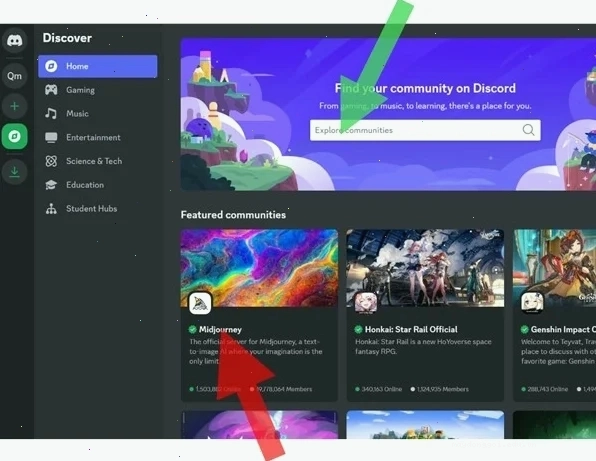The height and width of the screenshot is (461, 596).
Task: Click the graduation cap icon beside Education
Action: [x=51, y=185]
